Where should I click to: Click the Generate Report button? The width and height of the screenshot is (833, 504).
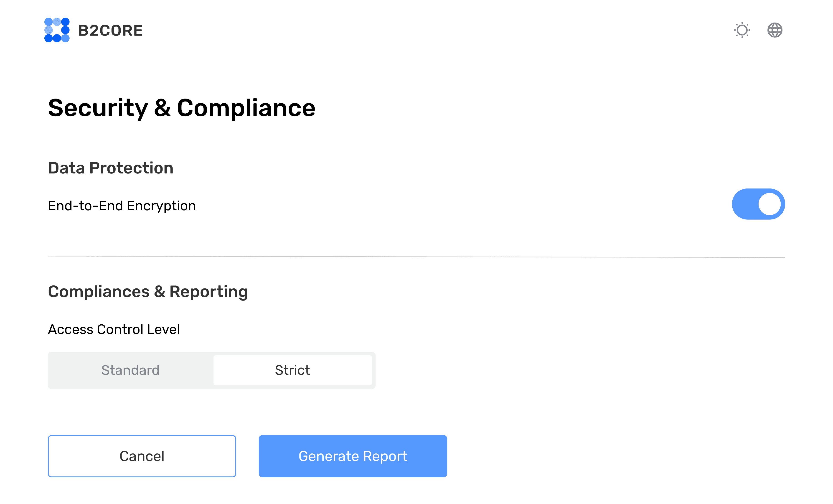point(353,456)
